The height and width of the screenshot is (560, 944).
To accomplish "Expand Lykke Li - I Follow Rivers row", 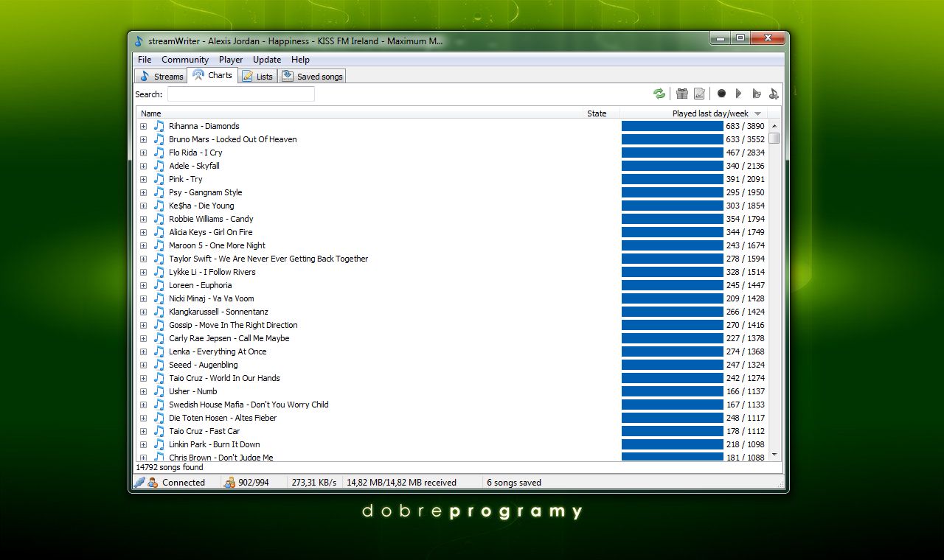I will coord(143,272).
